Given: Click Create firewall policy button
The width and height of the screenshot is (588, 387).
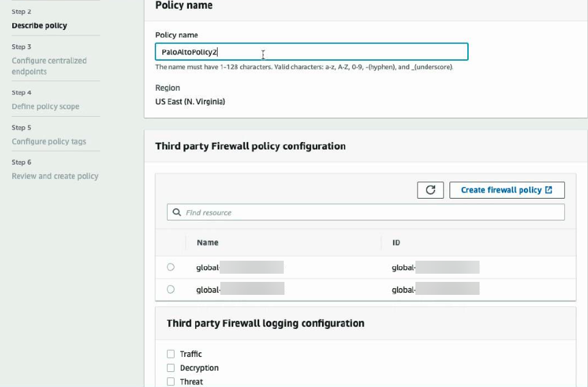Looking at the screenshot, I should 506,190.
